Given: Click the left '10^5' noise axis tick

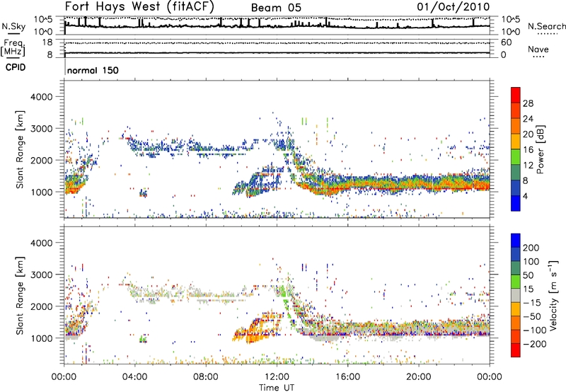Looking at the screenshot, I should (x=43, y=20).
